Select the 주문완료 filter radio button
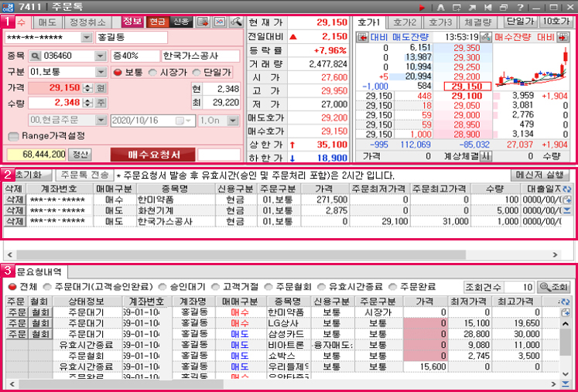The image size is (578, 392). point(393,287)
